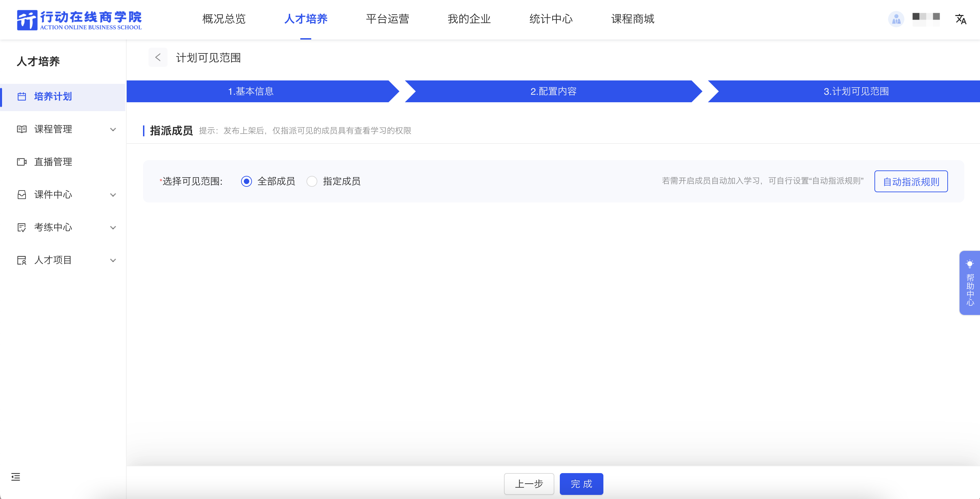Screen dimensions: 980x499
Task: Click the calendar icon beside 培养计划
Action: click(x=22, y=97)
